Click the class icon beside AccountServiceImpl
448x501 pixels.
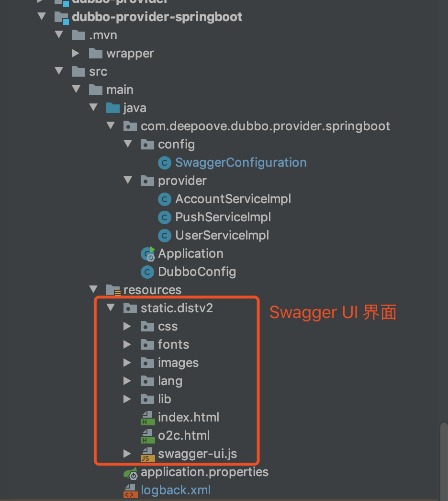point(165,199)
